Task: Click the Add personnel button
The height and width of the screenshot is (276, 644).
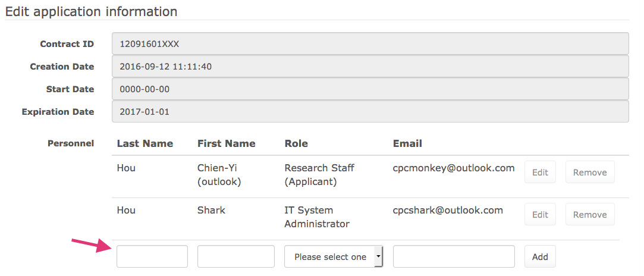Action: (x=540, y=257)
